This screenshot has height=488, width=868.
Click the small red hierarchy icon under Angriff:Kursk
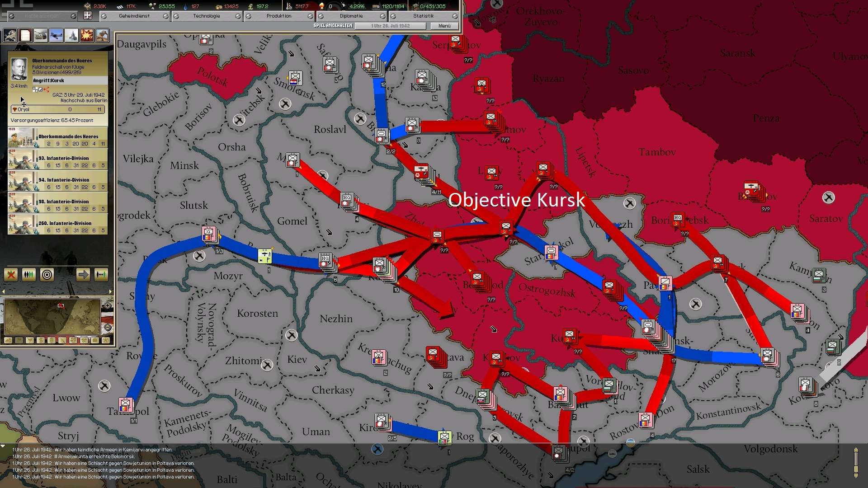pos(47,89)
